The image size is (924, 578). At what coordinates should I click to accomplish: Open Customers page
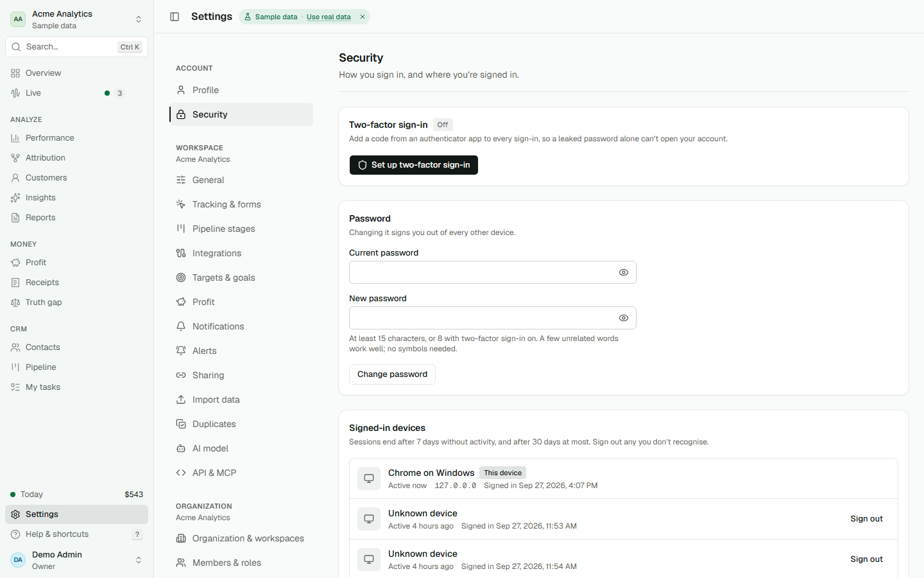click(x=76, y=178)
